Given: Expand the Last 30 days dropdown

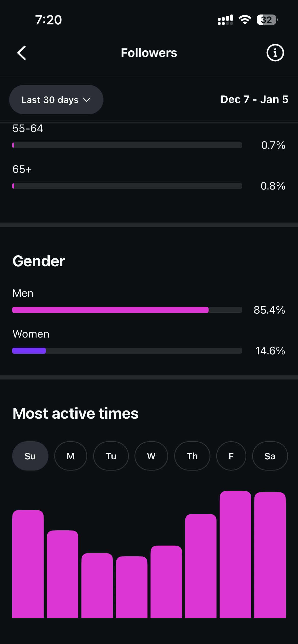Looking at the screenshot, I should (56, 100).
